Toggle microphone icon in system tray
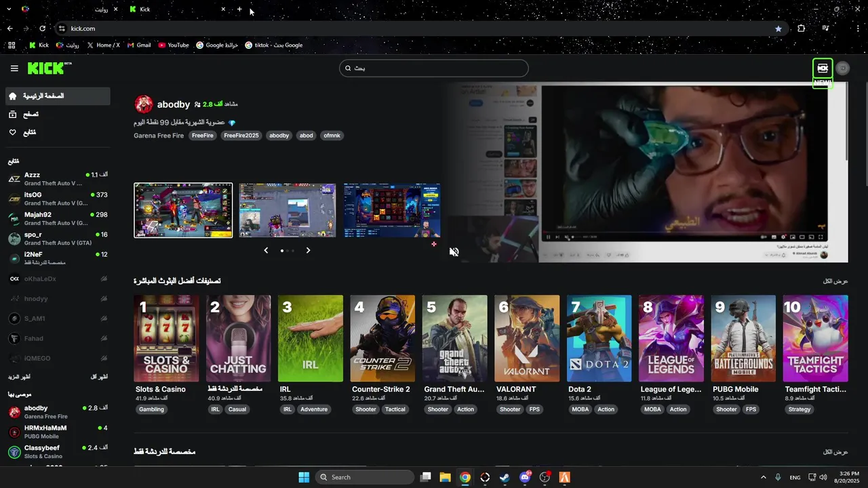Viewport: 868px width, 488px height. click(778, 477)
